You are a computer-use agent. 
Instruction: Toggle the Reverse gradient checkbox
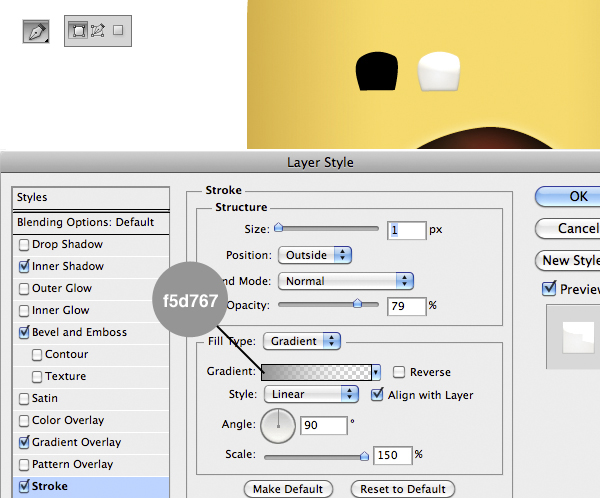(x=399, y=372)
